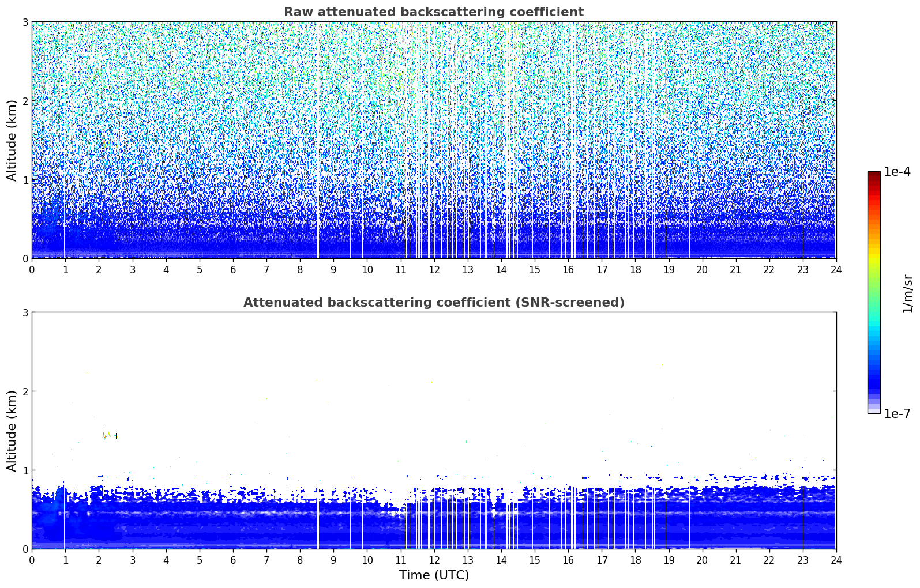
Task: Click hour tick '9' under the SNR-screened plot
Action: (333, 560)
